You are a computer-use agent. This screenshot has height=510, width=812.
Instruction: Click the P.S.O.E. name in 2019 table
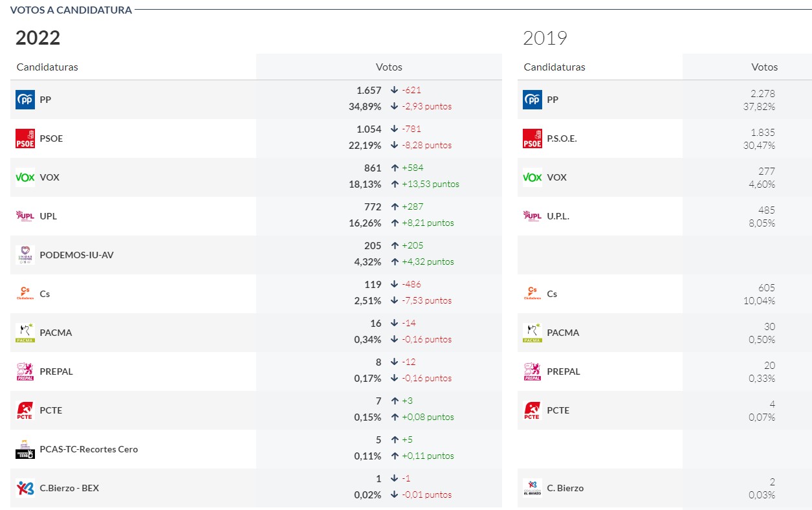click(x=562, y=139)
